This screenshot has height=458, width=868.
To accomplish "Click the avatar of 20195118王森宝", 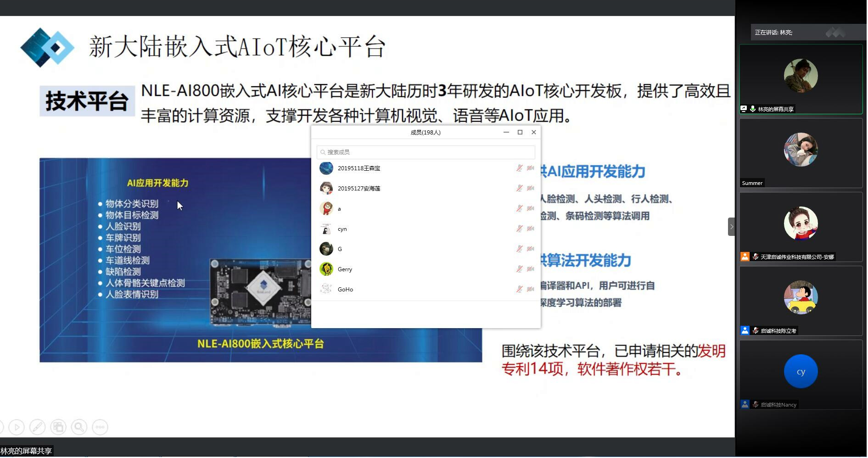I will point(326,168).
